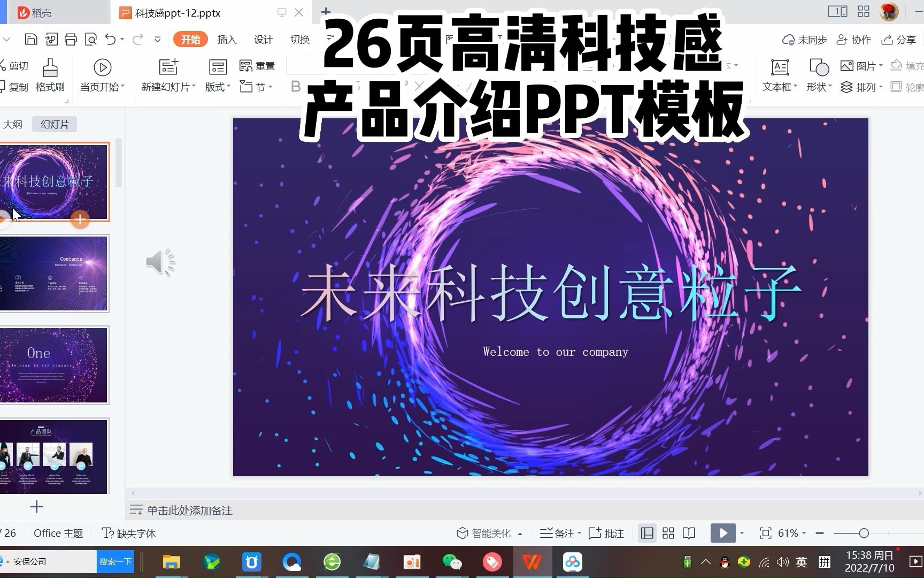Switch to slide sorter grid view
The height and width of the screenshot is (578, 924).
click(668, 533)
